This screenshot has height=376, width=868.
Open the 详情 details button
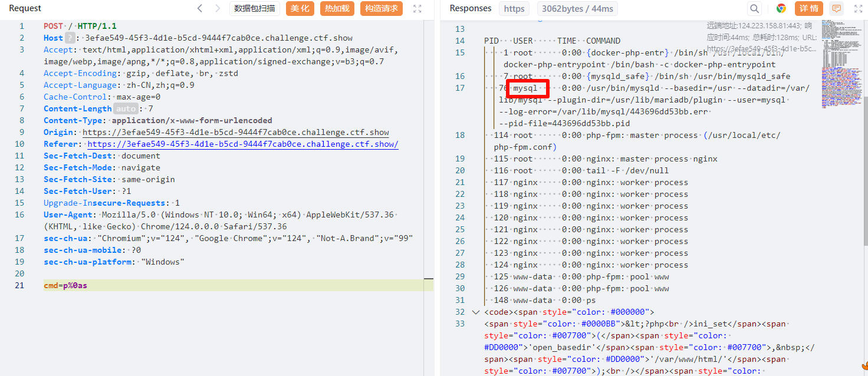tap(809, 8)
